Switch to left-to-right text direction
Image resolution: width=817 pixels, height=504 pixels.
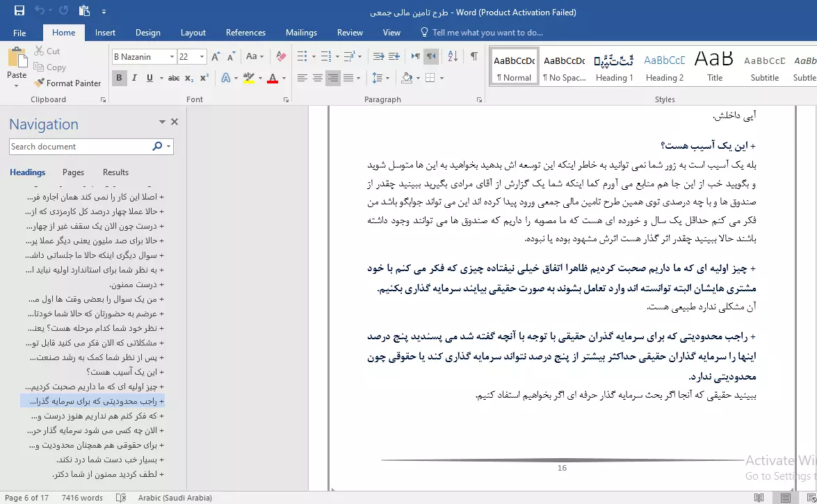[415, 56]
